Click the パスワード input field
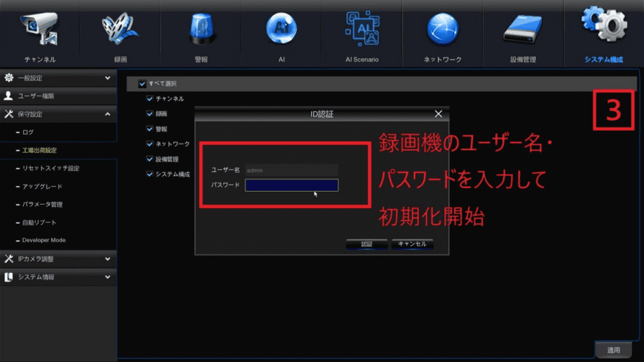Viewport: 644px width, 362px height. click(x=292, y=185)
